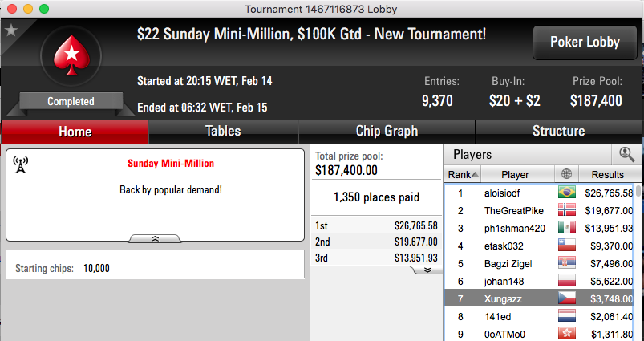Viewport: 644px width, 341px height.
Task: Sort players by Rank column
Action: 463,174
